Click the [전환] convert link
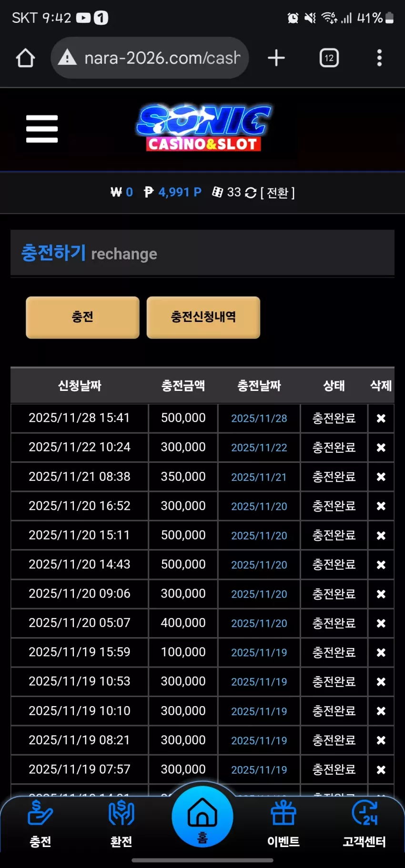 (x=278, y=192)
